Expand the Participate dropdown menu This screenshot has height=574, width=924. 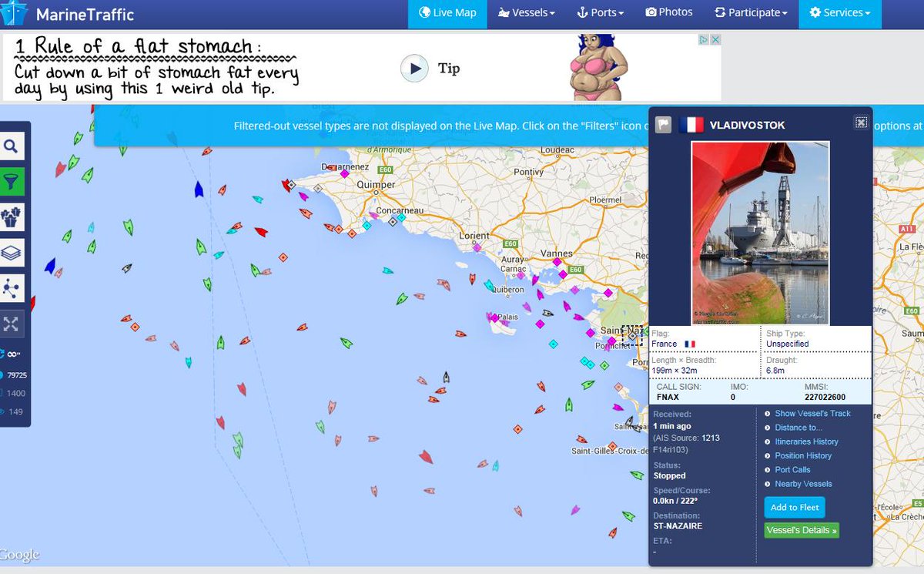point(751,13)
